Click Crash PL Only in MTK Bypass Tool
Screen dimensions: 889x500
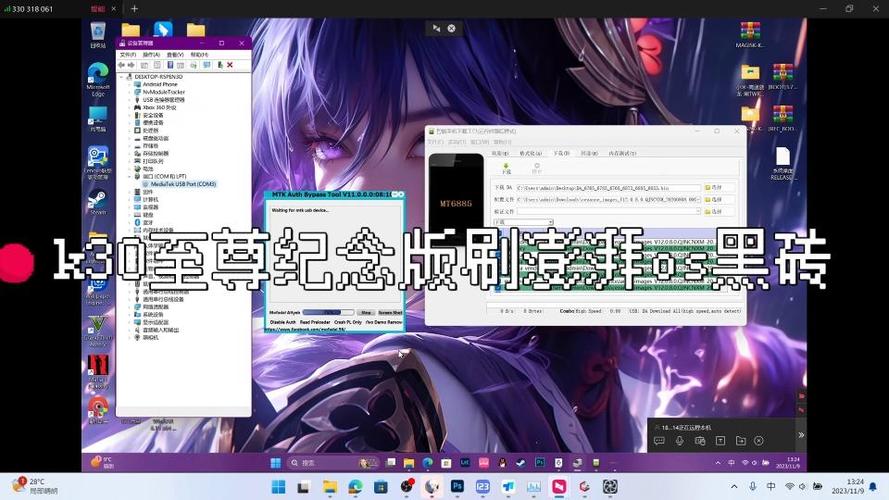pyautogui.click(x=348, y=322)
